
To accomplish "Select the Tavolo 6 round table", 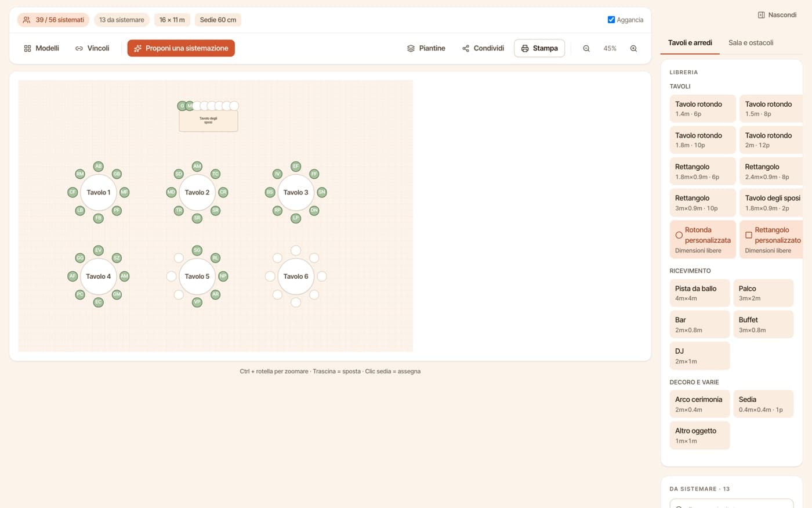I will [x=296, y=276].
